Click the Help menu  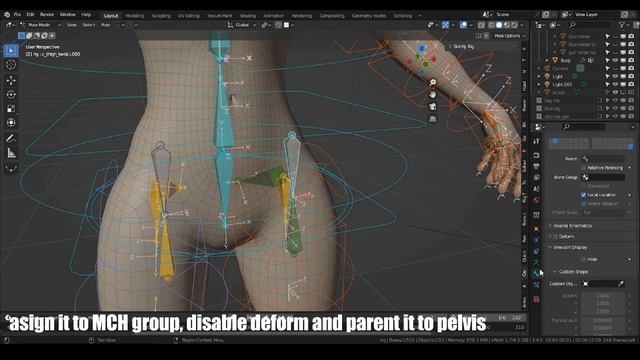(x=86, y=15)
